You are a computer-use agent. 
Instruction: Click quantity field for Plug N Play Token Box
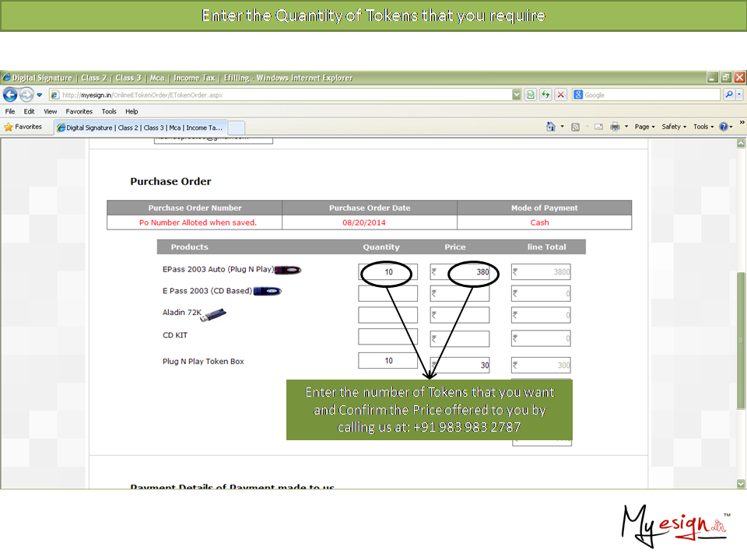point(388,361)
